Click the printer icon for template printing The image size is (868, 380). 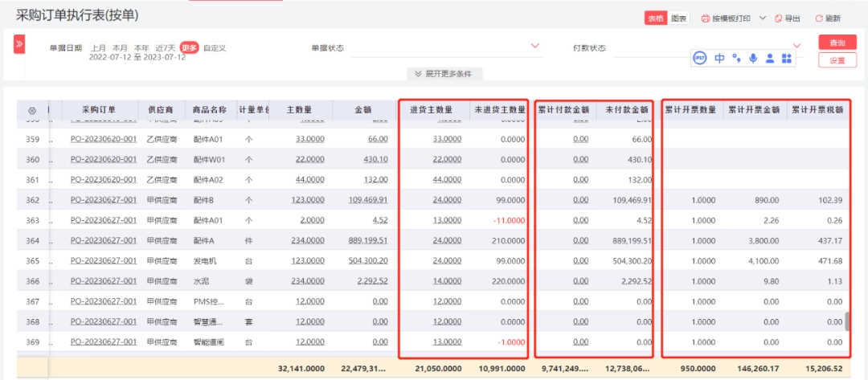pyautogui.click(x=706, y=18)
